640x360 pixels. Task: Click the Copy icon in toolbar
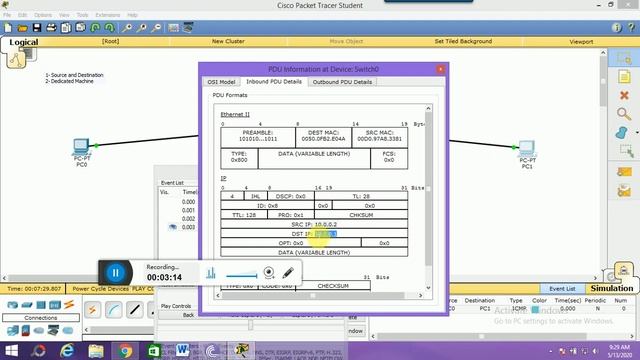(66, 28)
